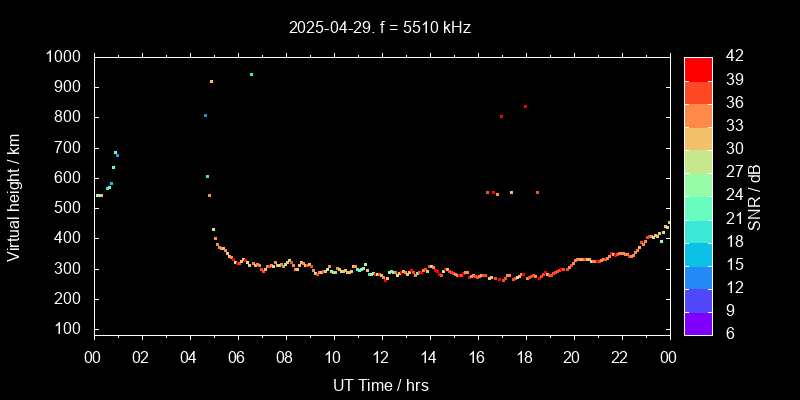
Task: Click the blue data point near 805 km
Action: pyautogui.click(x=205, y=115)
